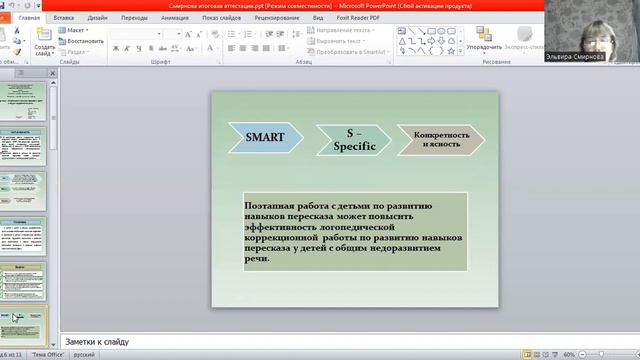640x360 pixels.
Task: Click the decrease list level icon
Action: (269, 34)
